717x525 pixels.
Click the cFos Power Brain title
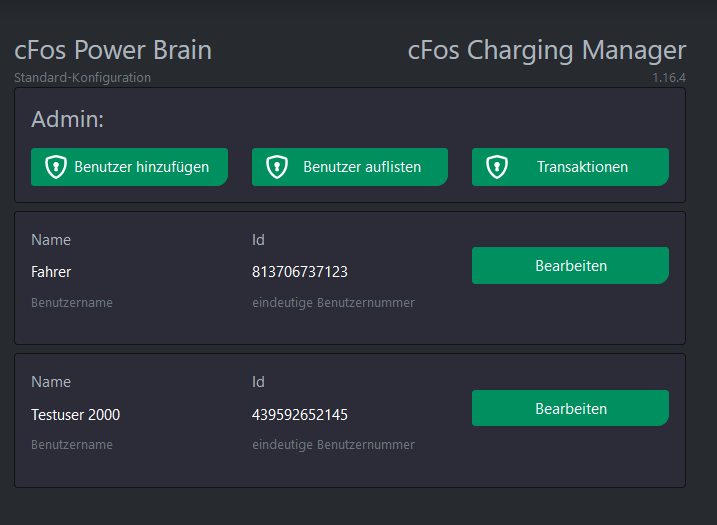[113, 49]
